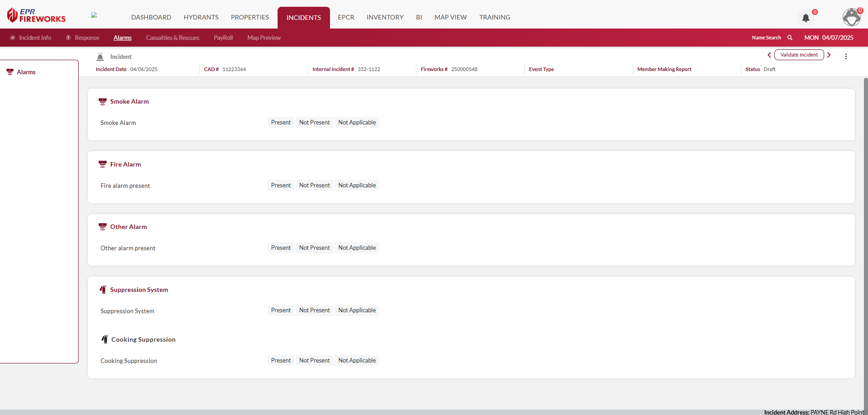Go to next incident using right chevron

tap(829, 55)
